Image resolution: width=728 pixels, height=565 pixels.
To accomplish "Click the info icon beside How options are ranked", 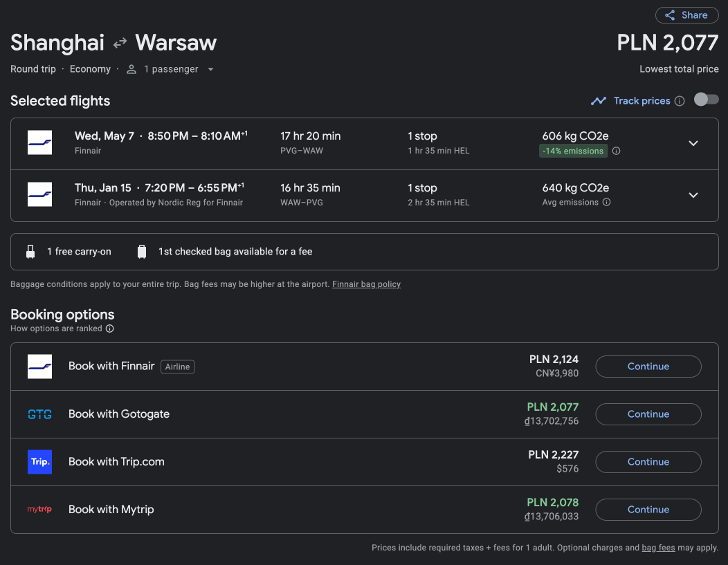I will 109,328.
